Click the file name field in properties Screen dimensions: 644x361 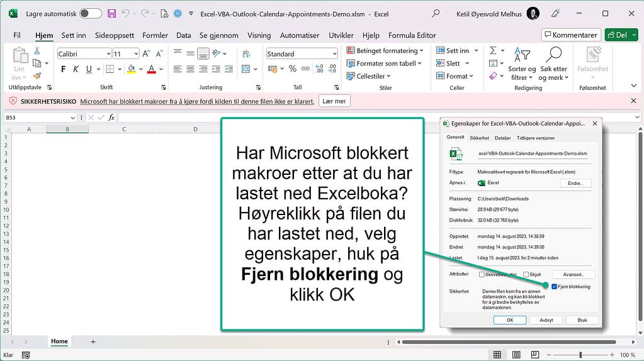click(533, 153)
